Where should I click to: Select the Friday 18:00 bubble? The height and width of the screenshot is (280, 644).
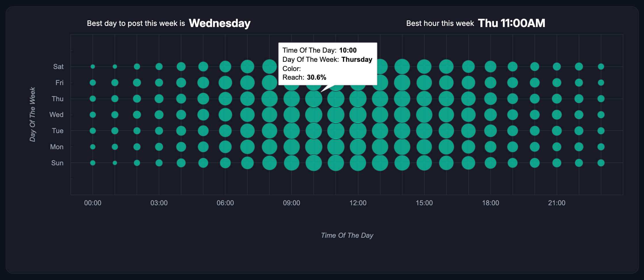[x=490, y=83]
